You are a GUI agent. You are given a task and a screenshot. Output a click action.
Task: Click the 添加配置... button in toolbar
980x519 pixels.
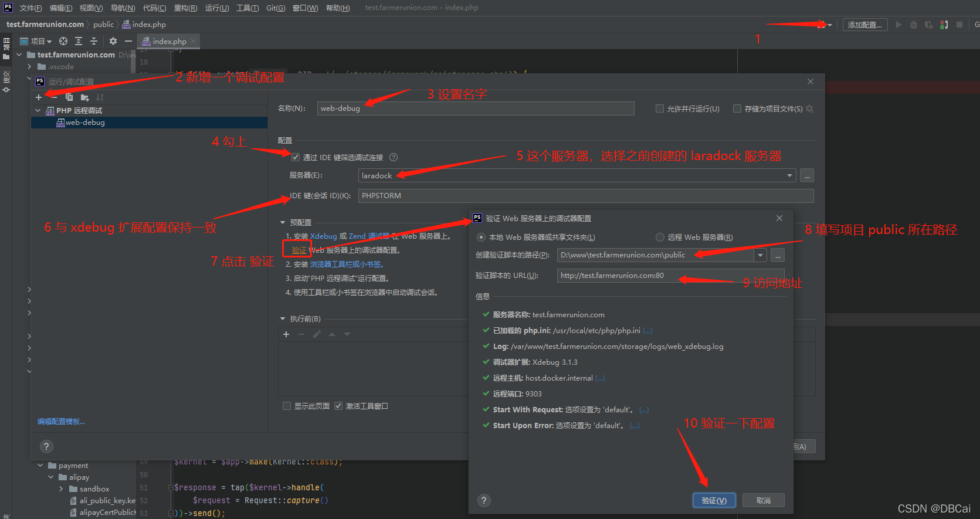865,25
